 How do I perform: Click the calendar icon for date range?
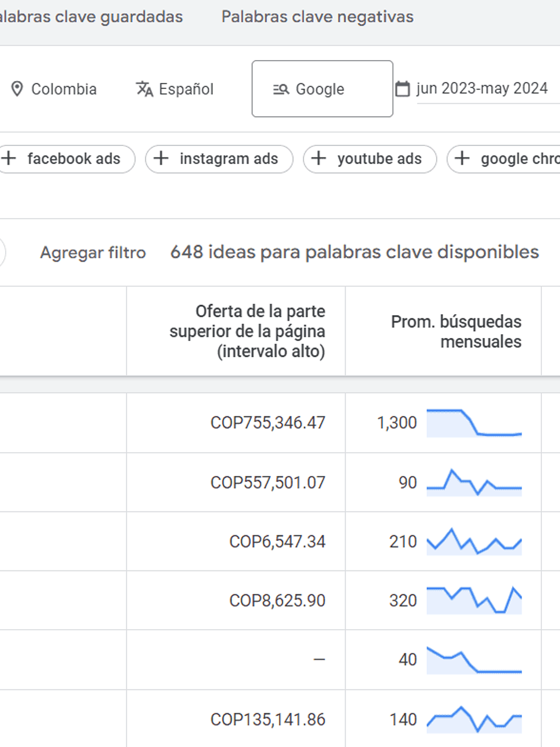tap(403, 89)
